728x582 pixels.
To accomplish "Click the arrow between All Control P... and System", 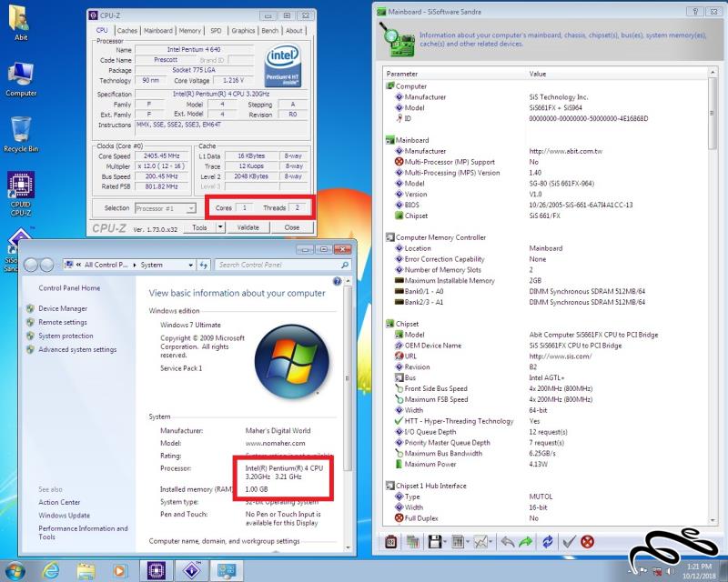I will [135, 265].
